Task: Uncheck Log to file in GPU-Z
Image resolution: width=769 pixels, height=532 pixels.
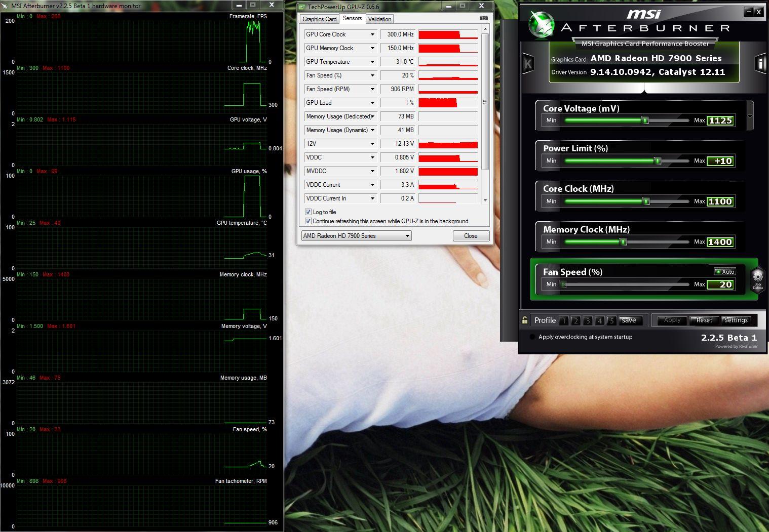Action: coord(308,212)
